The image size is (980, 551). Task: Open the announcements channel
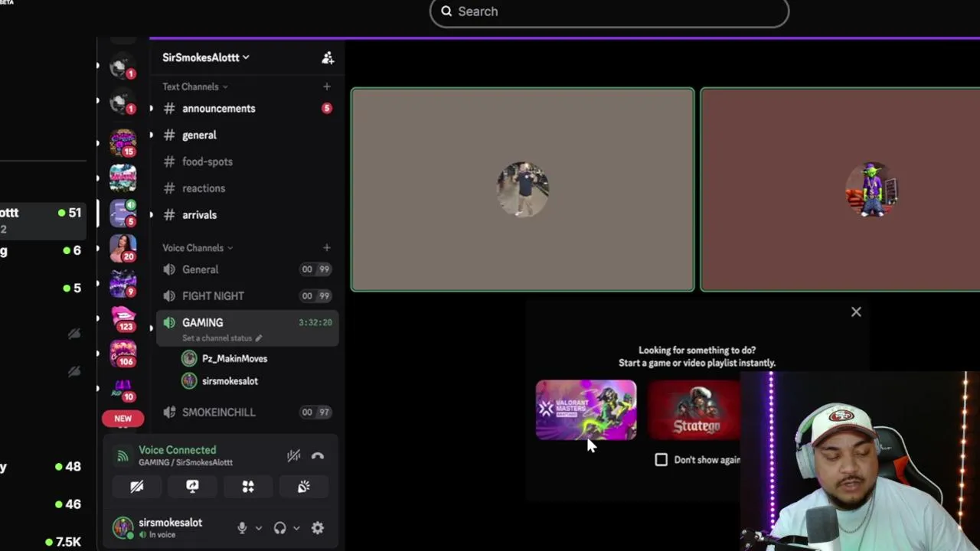247,109
